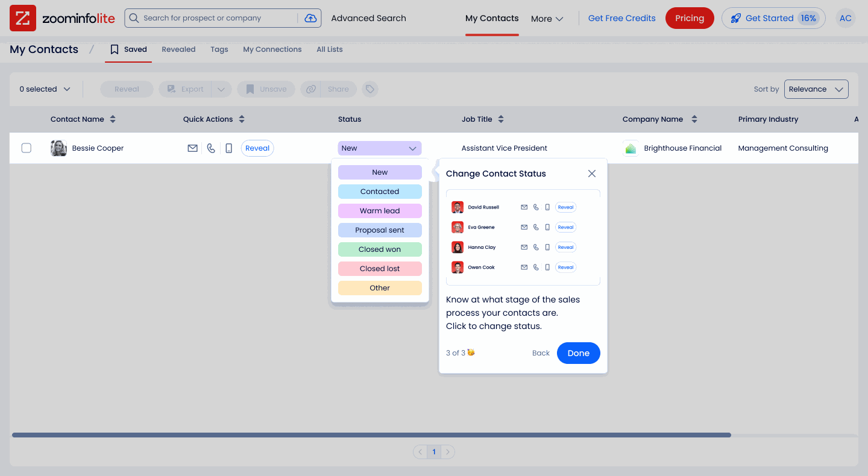Open My Contacts in top navigation
The width and height of the screenshot is (868, 476).
[x=492, y=18]
